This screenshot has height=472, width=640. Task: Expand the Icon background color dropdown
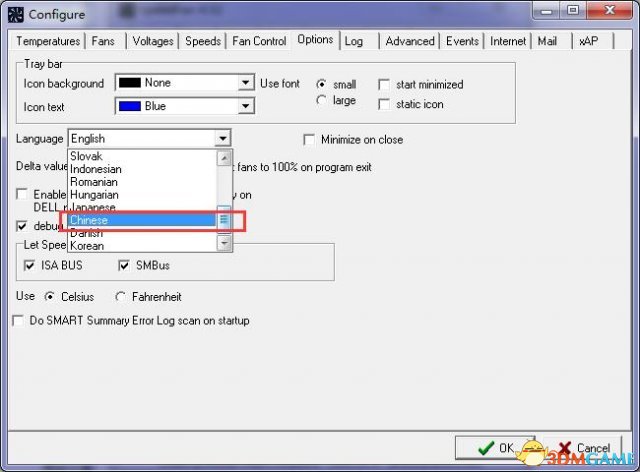245,83
